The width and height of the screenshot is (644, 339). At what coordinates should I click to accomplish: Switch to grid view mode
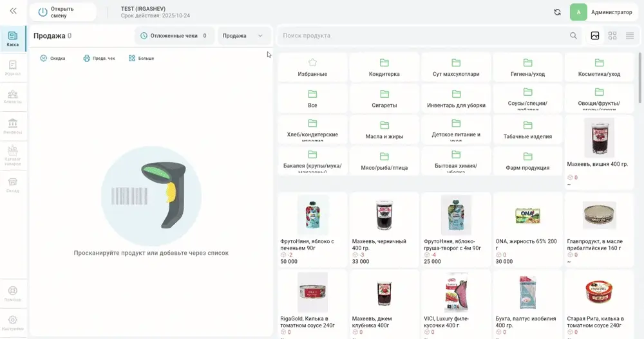point(612,36)
